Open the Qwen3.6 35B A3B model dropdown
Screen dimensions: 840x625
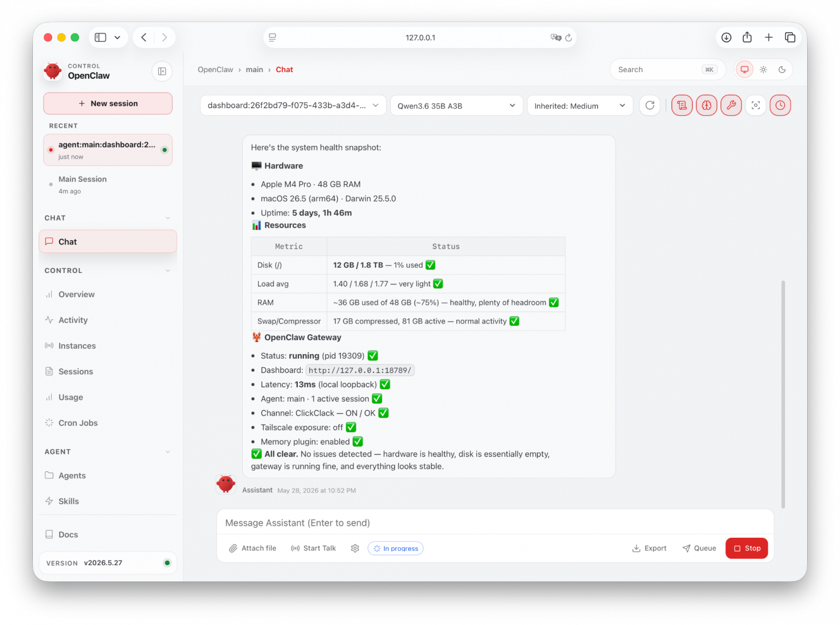pos(457,106)
